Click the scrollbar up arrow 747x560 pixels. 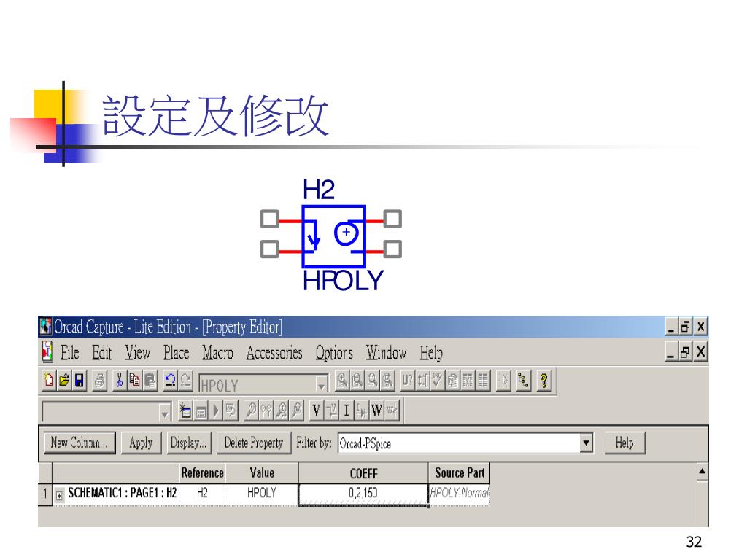click(702, 472)
